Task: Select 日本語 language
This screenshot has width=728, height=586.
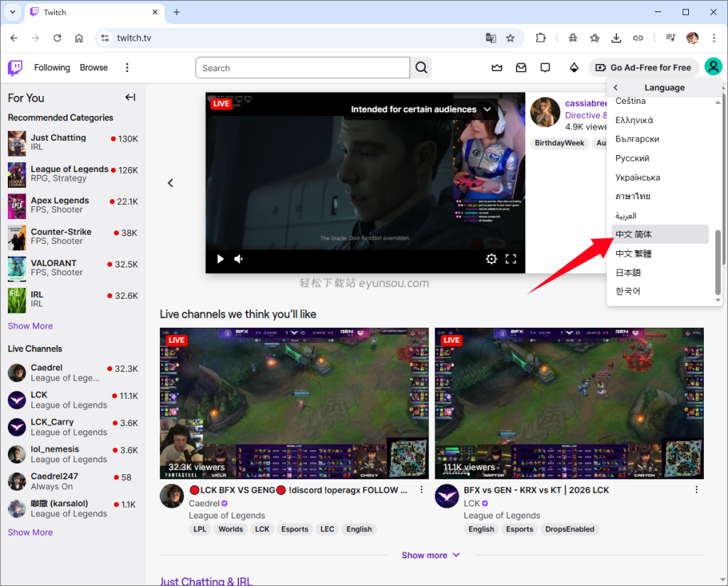Action: [660, 272]
